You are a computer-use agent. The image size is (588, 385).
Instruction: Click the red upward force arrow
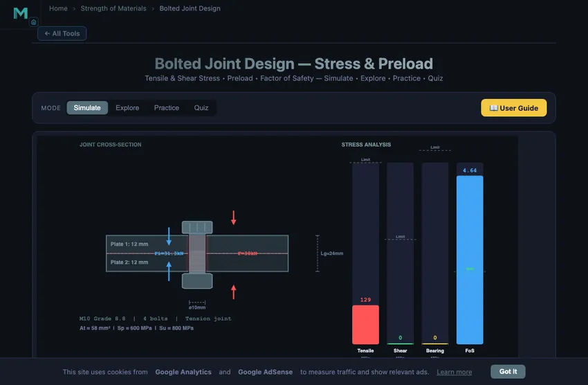pos(234,292)
